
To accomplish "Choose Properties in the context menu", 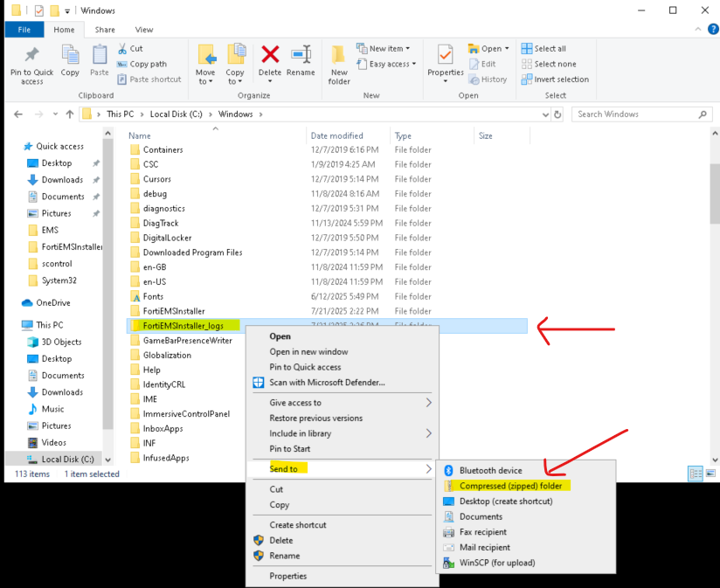I will click(x=342, y=576).
